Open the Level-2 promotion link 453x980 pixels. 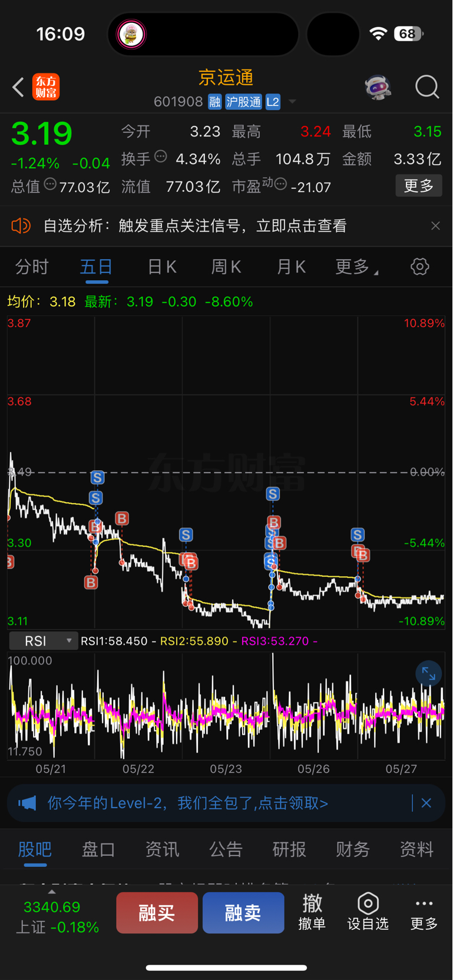(188, 803)
